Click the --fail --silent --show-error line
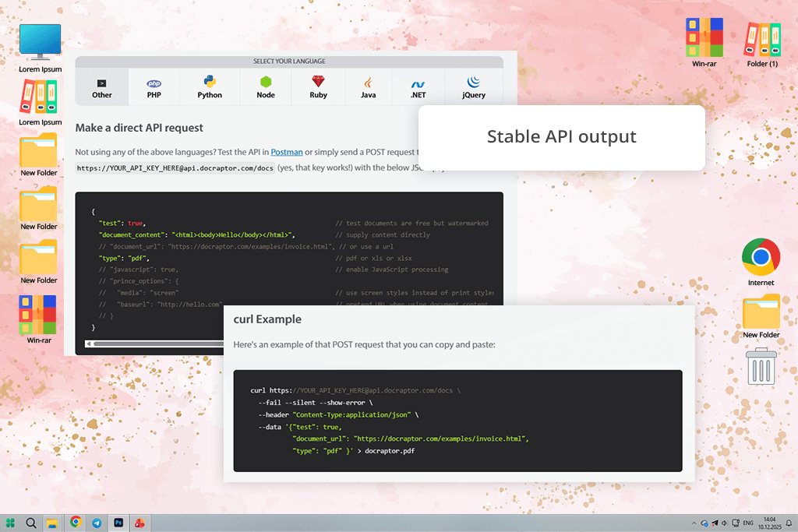This screenshot has width=798, height=532. pyautogui.click(x=316, y=402)
